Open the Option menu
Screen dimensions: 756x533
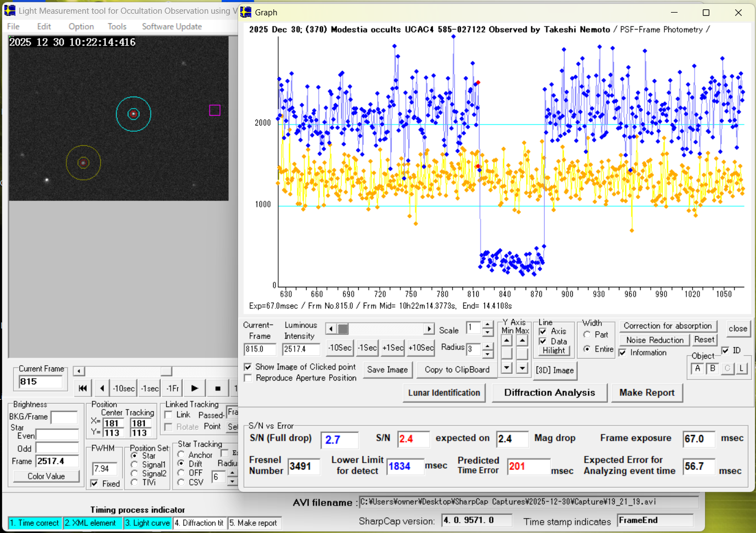pos(81,26)
